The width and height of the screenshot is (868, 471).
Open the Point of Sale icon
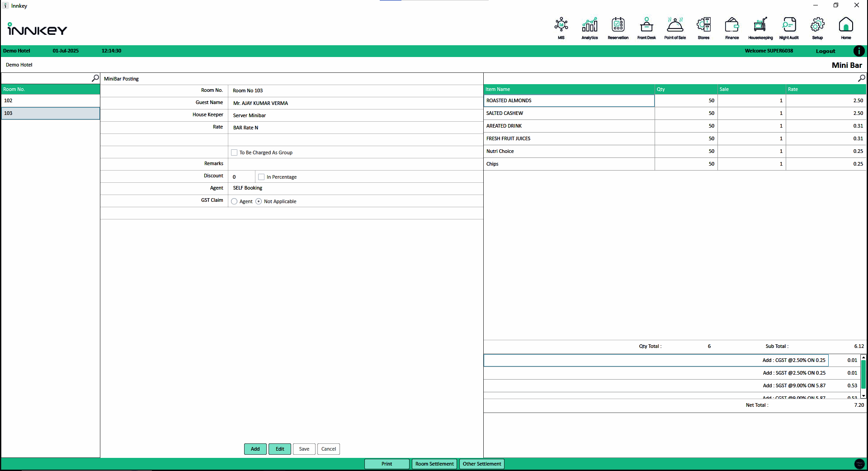675,29
